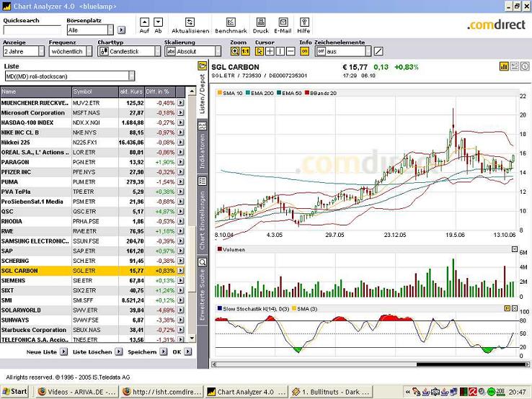Screen dimensions: 532x399
Task: Select the arrow pointer cursor mode
Action: [x=260, y=51]
